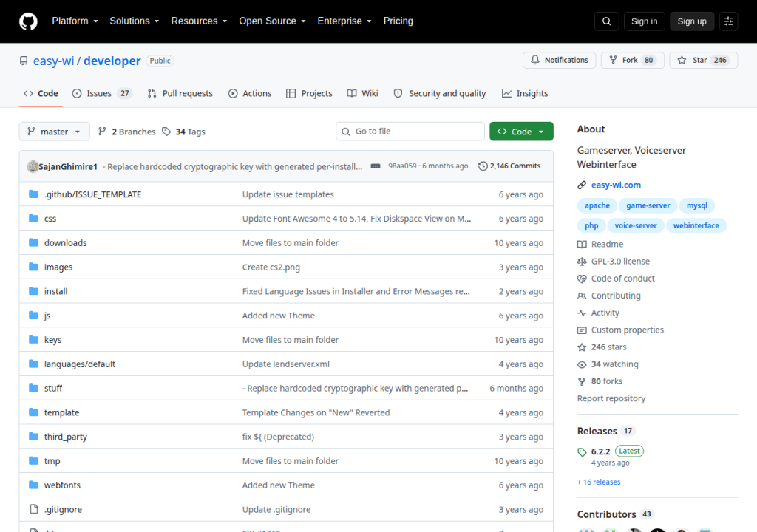The width and height of the screenshot is (757, 532).
Task: Click the keys folder icon
Action: tap(33, 339)
